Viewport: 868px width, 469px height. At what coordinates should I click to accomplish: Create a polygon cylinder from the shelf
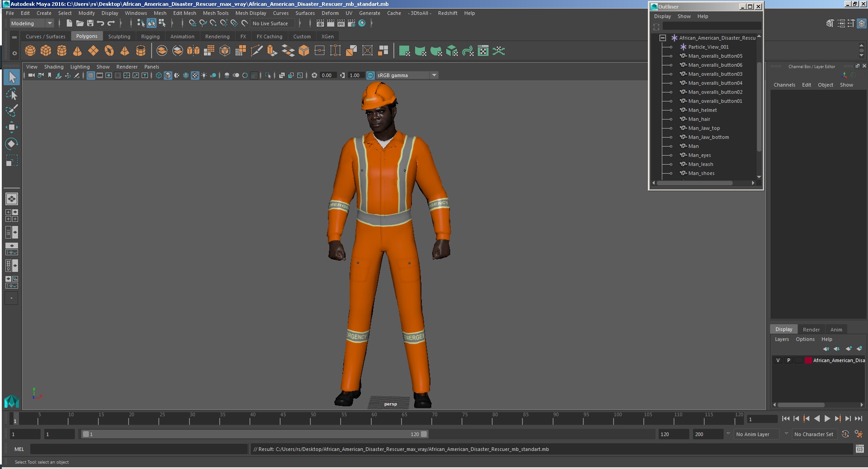click(x=62, y=51)
